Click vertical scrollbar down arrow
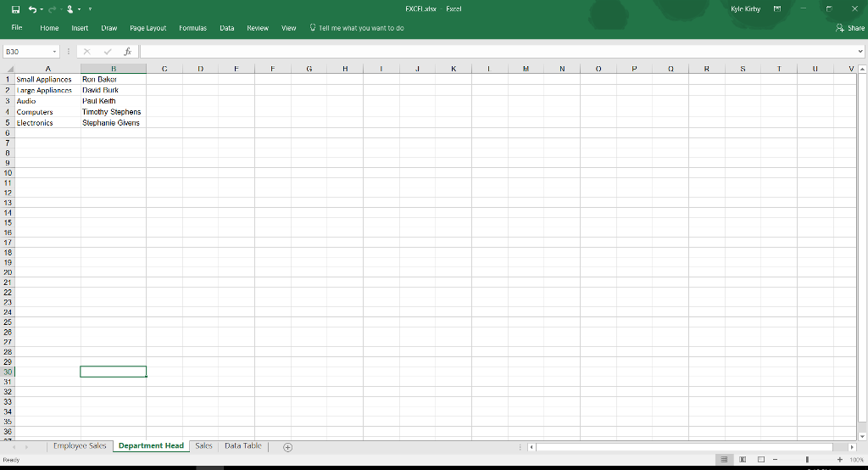The height and width of the screenshot is (470, 868). pos(862,437)
